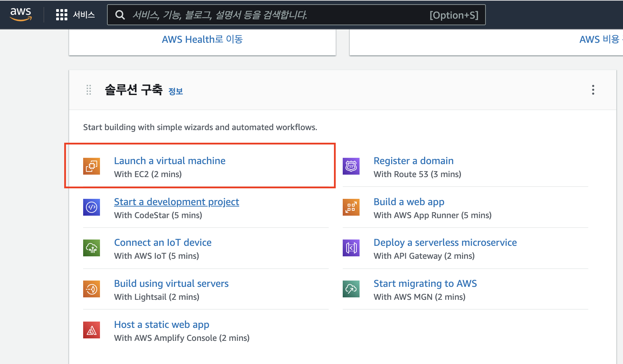Viewport: 623px width, 364px height.
Task: Click the 솔루션 구축 heading
Action: [x=134, y=90]
